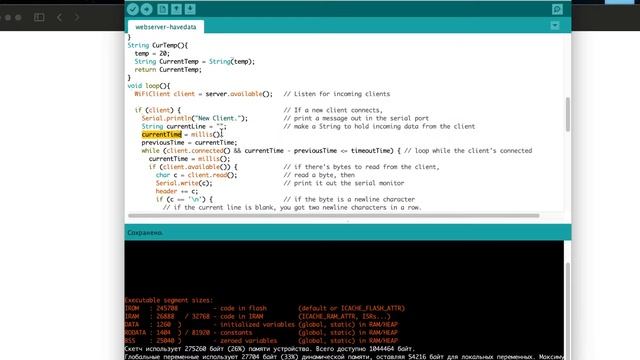Image resolution: width=640 pixels, height=360 pixels.
Task: Save the sketch with the Save icon
Action: coord(190,9)
